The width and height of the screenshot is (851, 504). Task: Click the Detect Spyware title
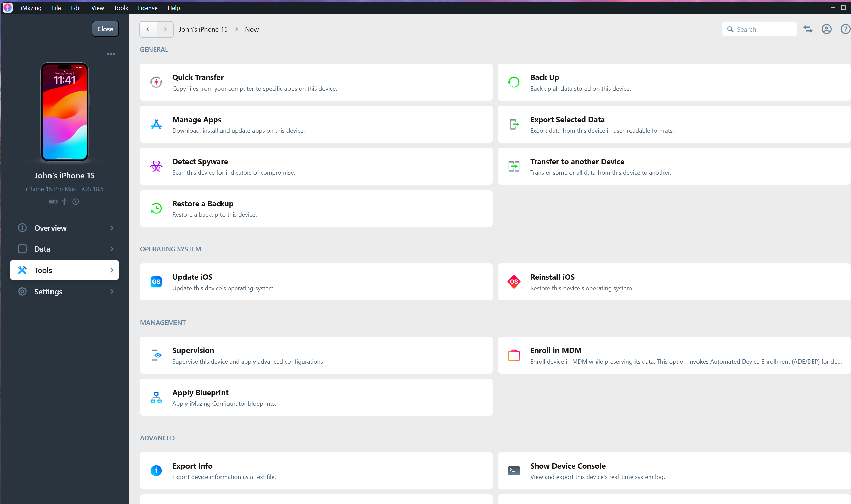click(200, 162)
